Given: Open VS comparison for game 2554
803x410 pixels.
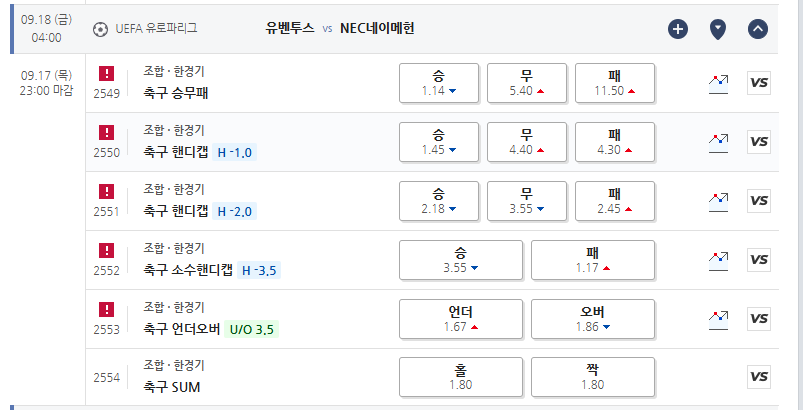Looking at the screenshot, I should 759,377.
